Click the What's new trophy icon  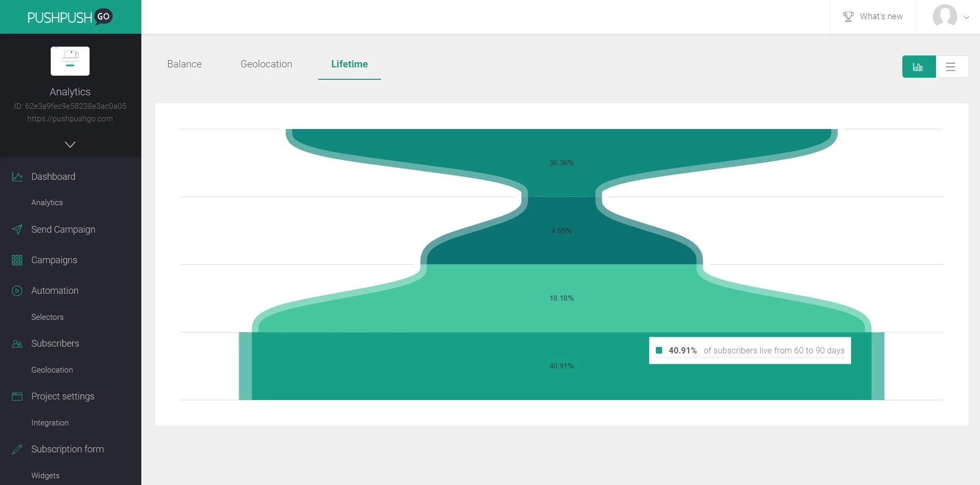tap(848, 17)
